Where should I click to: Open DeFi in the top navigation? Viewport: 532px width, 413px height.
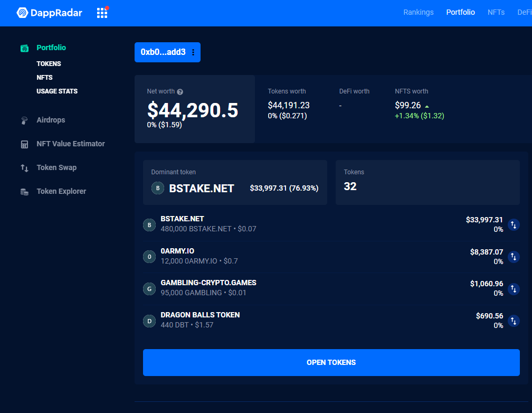[524, 12]
